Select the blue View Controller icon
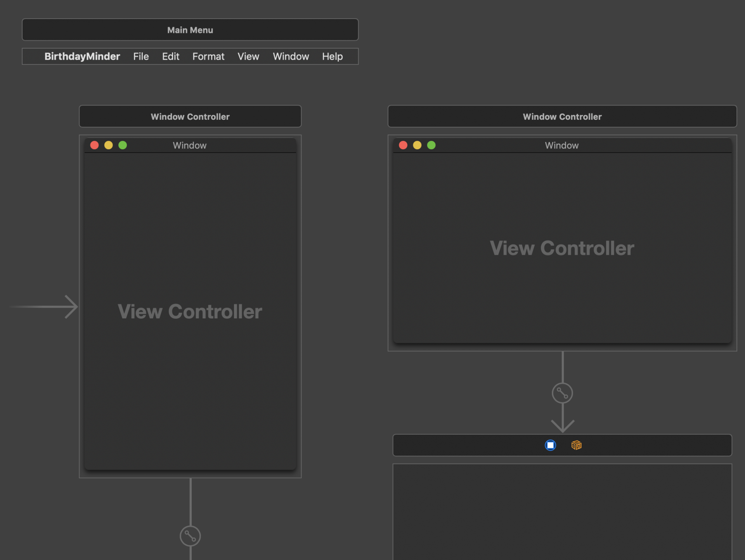Screen dimensions: 745x560 coord(550,445)
